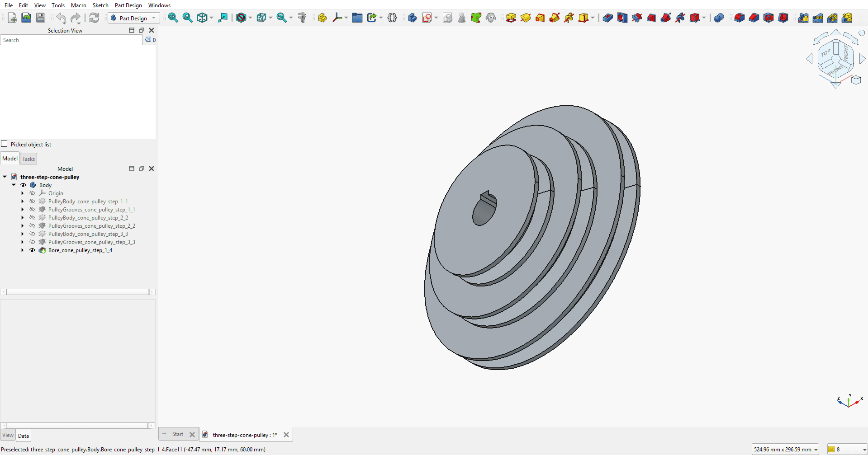Open the Sketch menu
This screenshot has width=868, height=455.
100,5
